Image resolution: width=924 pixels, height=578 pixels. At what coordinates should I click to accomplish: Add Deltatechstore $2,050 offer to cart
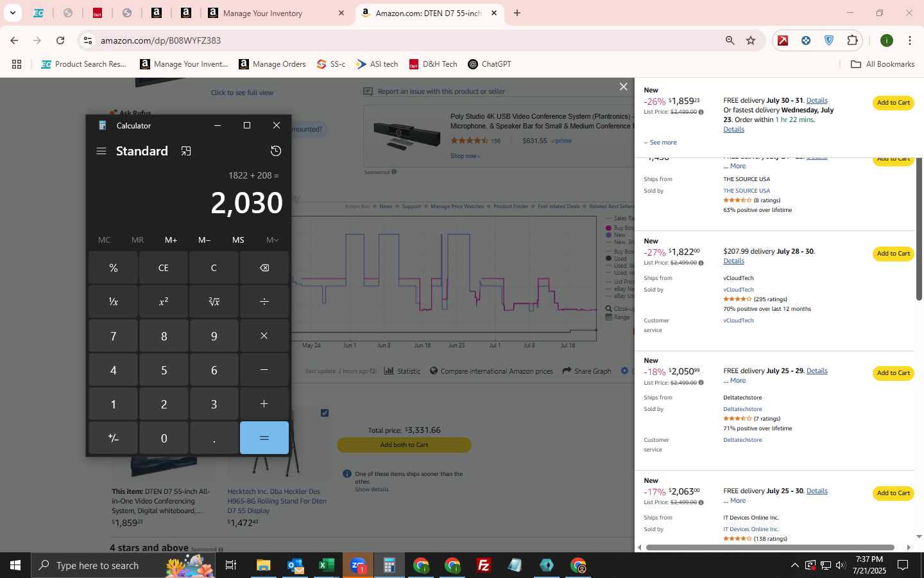[x=893, y=373]
